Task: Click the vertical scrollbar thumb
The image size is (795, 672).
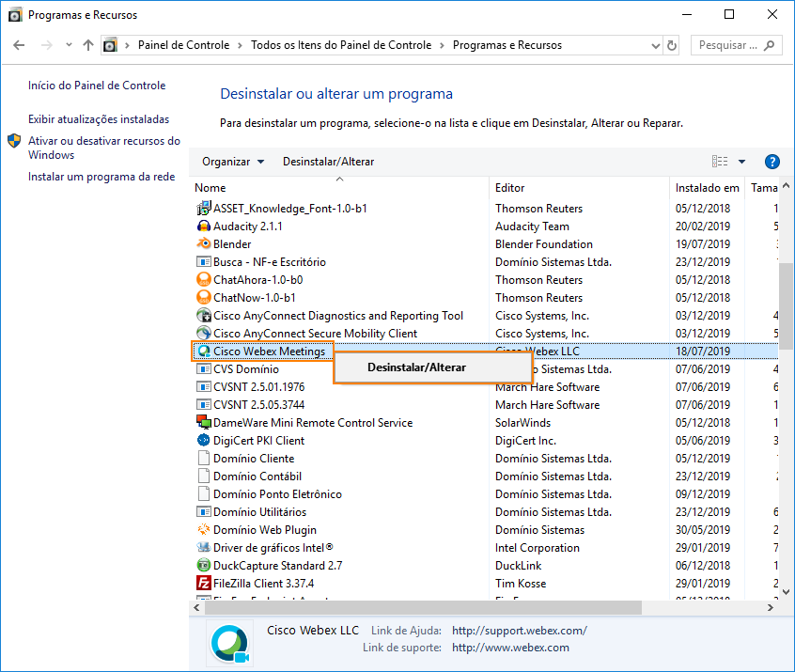Action: pos(786,305)
